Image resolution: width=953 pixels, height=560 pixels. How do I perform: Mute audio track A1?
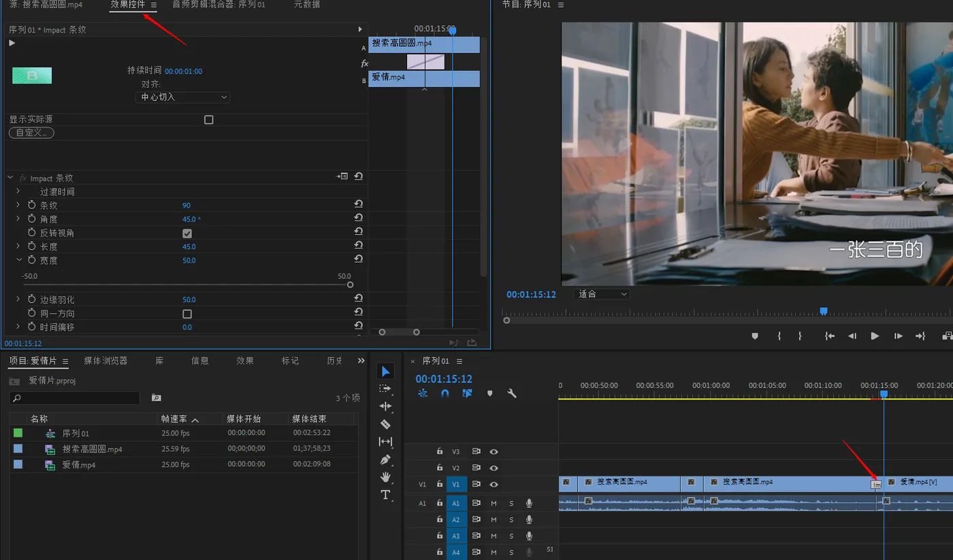click(x=494, y=503)
